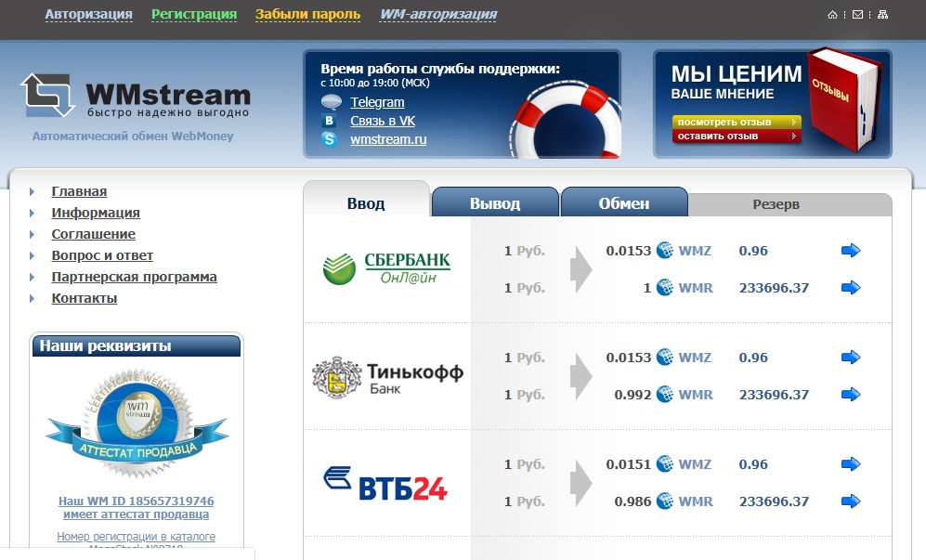Screen dimensions: 926x560
Task: Click посмотреть отзыв button
Action: (737, 122)
